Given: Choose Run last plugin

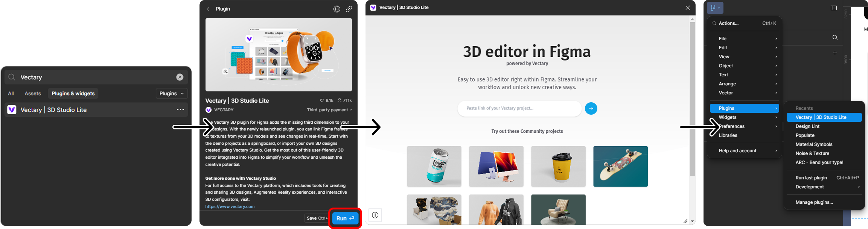Looking at the screenshot, I should tap(824, 178).
